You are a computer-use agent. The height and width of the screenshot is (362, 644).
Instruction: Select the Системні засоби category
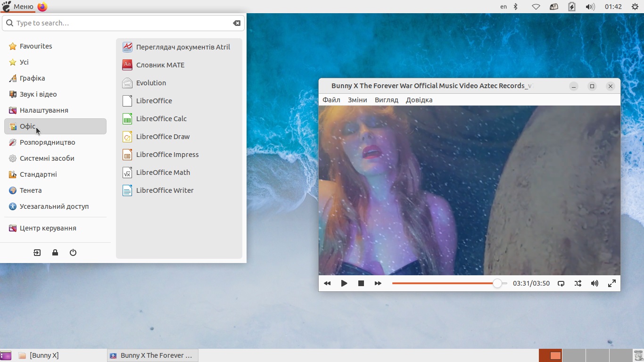[x=55, y=158]
